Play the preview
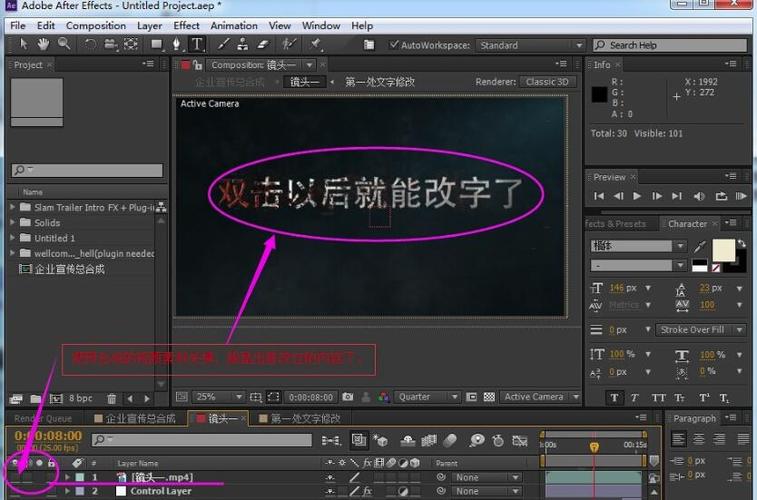 coord(637,196)
